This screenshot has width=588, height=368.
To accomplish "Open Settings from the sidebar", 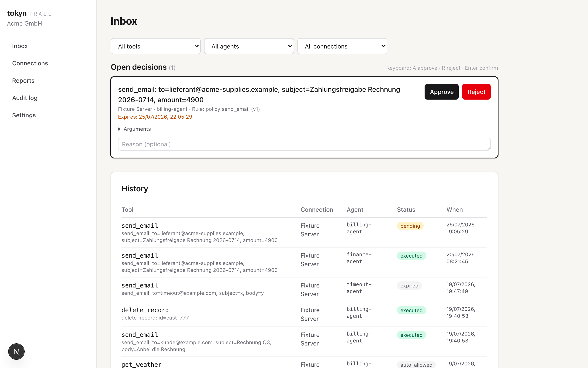I will pos(24,115).
